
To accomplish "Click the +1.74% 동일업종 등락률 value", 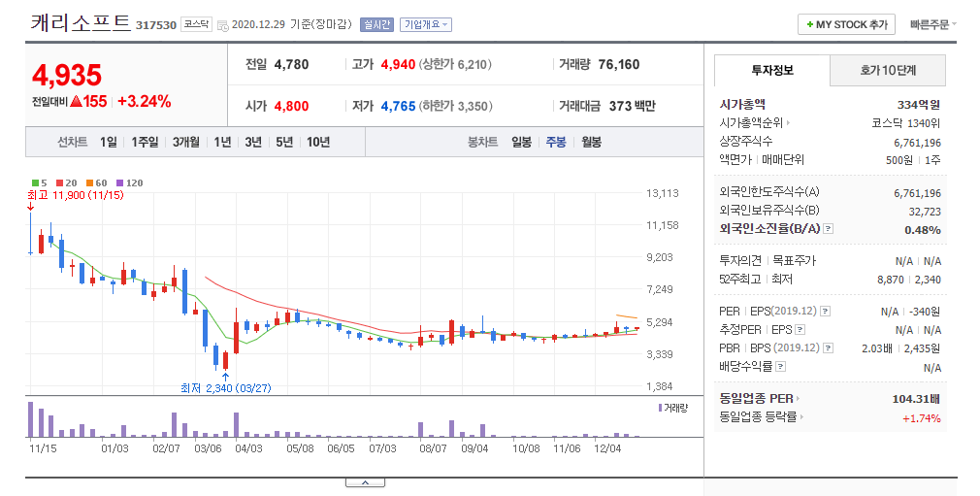I will click(921, 417).
